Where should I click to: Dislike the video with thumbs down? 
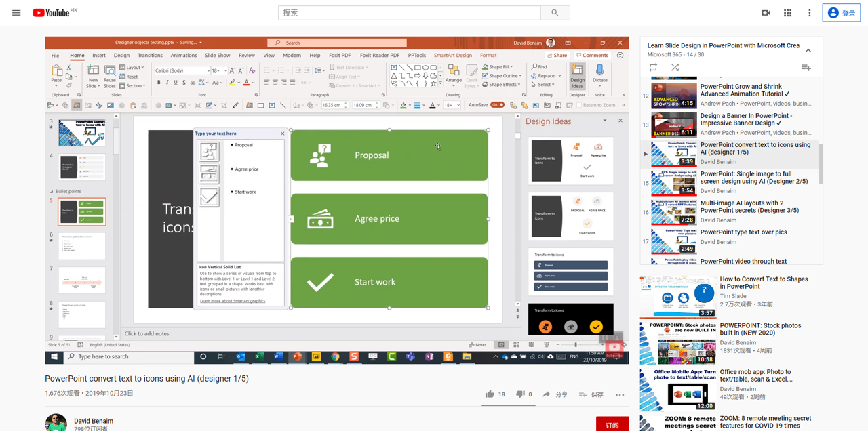click(520, 394)
